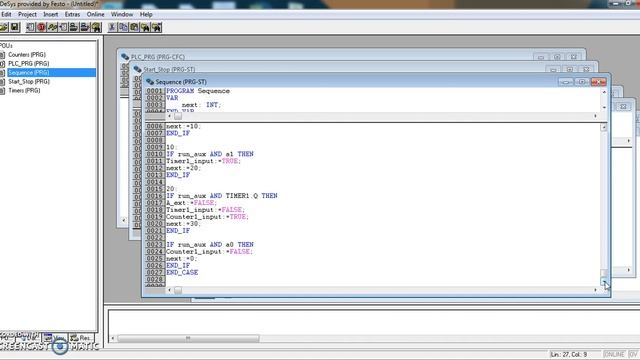Click the code pane scroll up arrow

click(604, 128)
